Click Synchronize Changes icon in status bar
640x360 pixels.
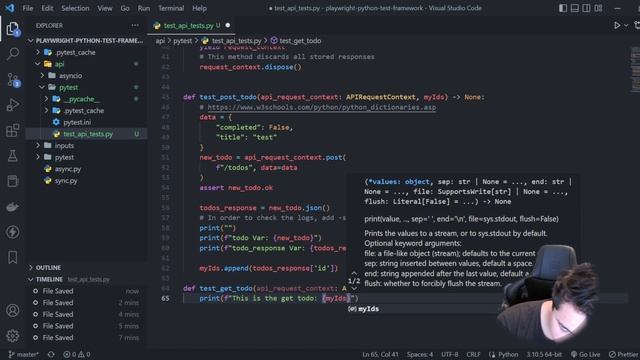pos(51,354)
